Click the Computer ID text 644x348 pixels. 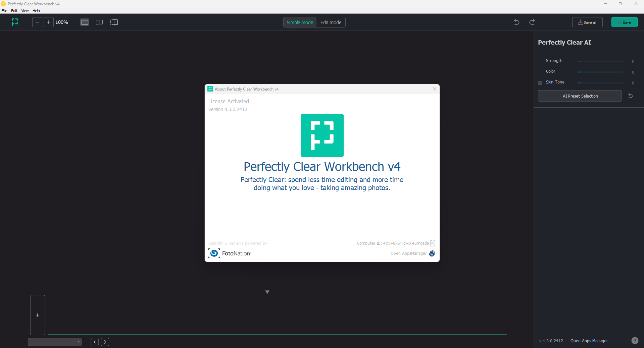coord(393,243)
